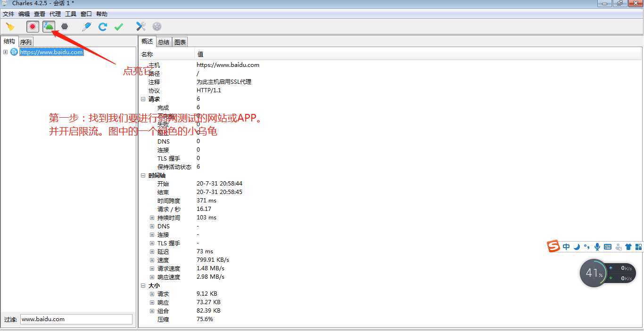Select the HTTP/1.1 protocol value
Image resolution: width=644 pixels, height=331 pixels.
tap(209, 90)
